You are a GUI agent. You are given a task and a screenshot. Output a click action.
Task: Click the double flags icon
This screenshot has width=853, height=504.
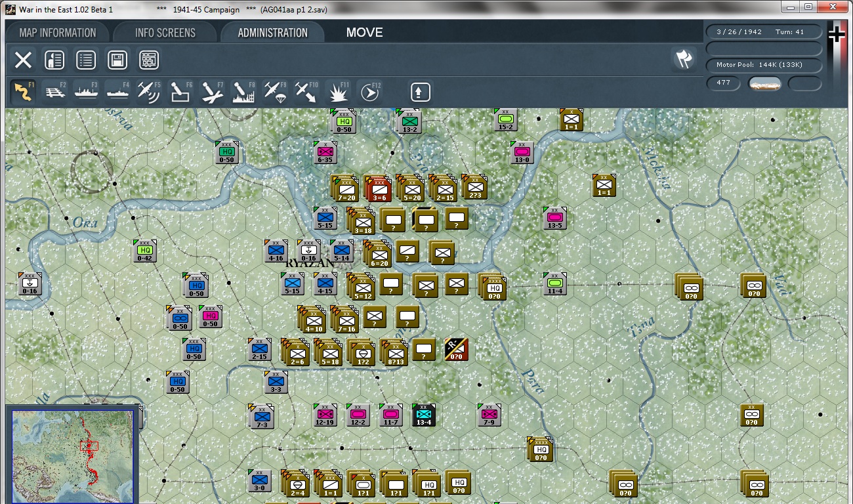[x=684, y=59]
